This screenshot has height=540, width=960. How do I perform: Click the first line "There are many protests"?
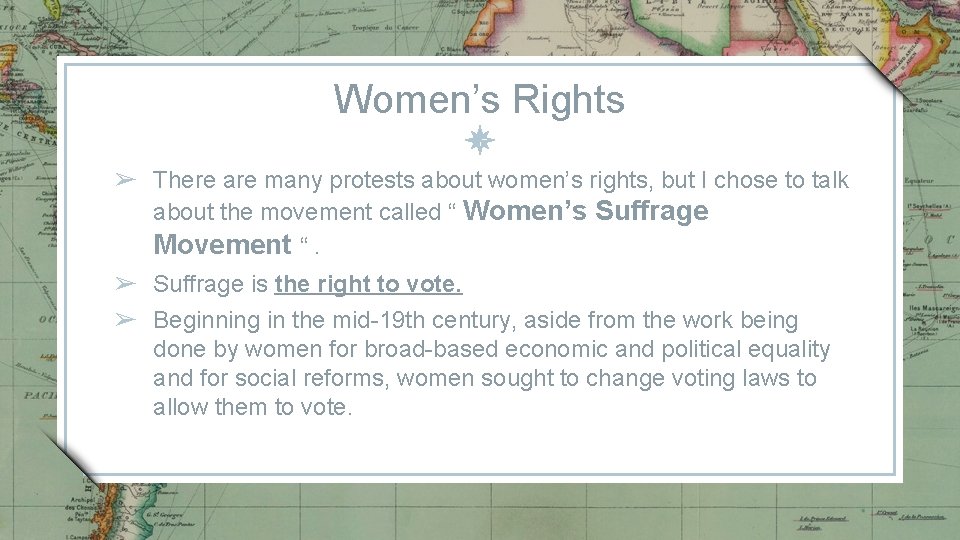[500, 180]
